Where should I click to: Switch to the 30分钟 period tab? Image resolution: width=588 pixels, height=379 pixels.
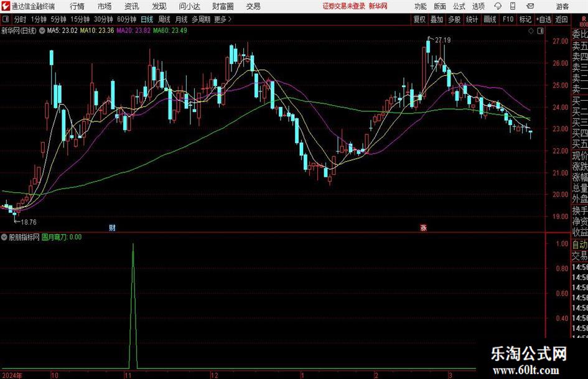tap(103, 19)
